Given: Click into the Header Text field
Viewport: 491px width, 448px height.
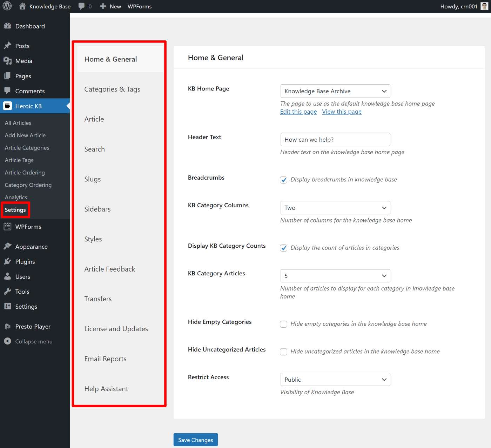Looking at the screenshot, I should click(x=335, y=140).
